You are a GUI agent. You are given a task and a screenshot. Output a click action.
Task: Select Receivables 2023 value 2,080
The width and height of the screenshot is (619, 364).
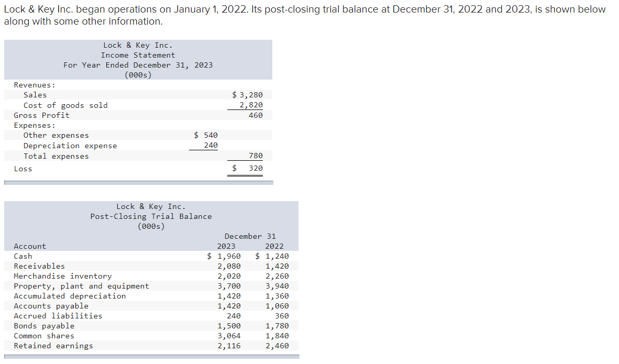[229, 267]
